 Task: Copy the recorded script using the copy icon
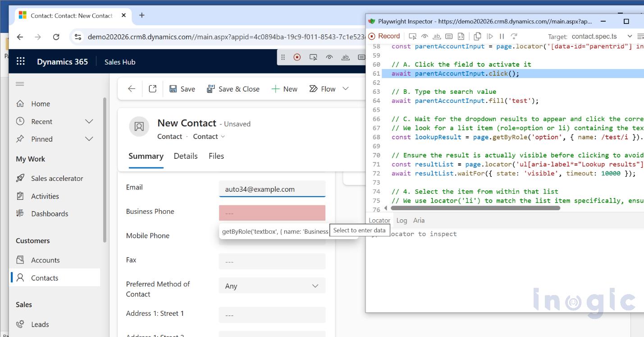pyautogui.click(x=478, y=36)
